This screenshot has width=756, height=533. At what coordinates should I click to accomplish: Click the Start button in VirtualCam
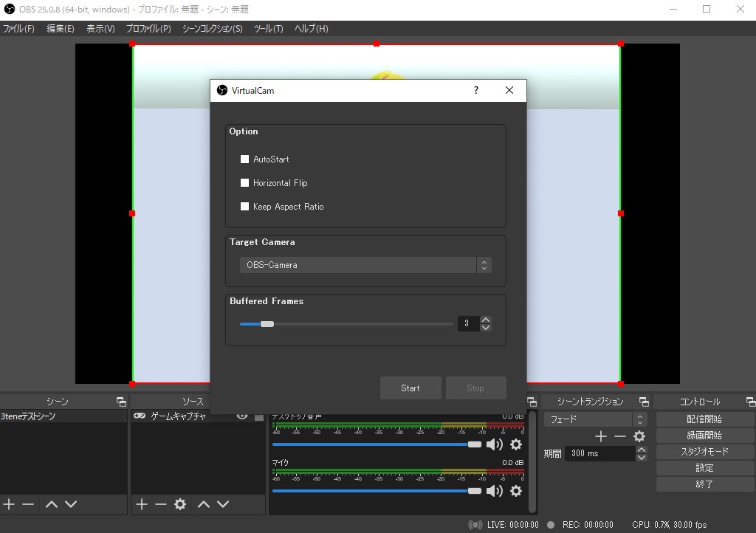pyautogui.click(x=410, y=388)
